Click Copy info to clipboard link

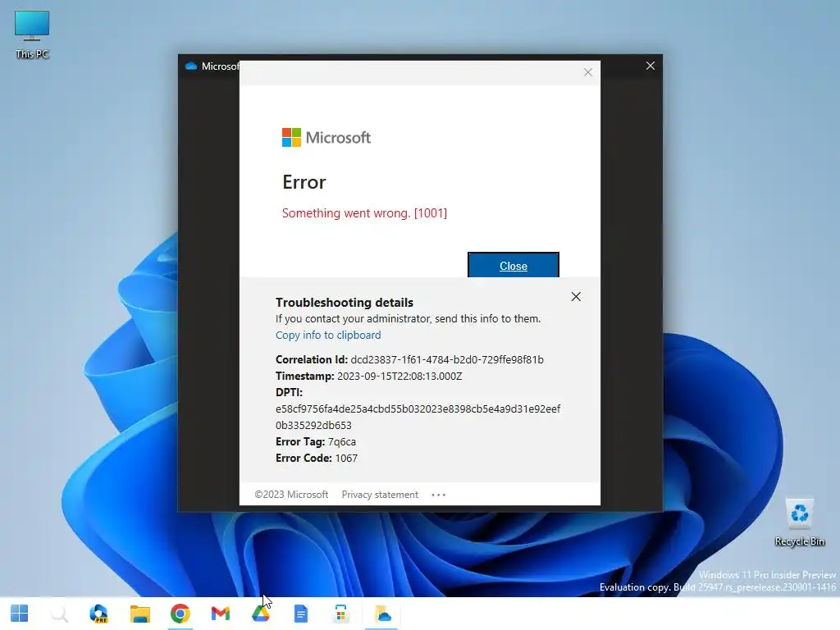328,335
